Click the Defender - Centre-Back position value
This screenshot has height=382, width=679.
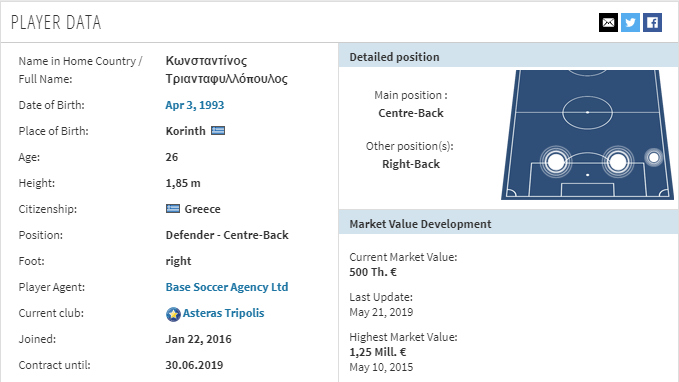tap(227, 235)
